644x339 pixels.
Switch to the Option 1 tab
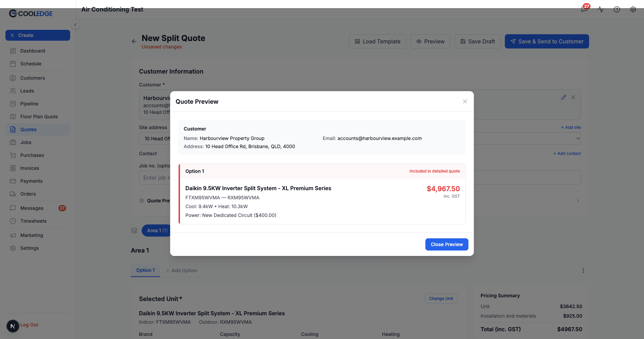tap(145, 270)
